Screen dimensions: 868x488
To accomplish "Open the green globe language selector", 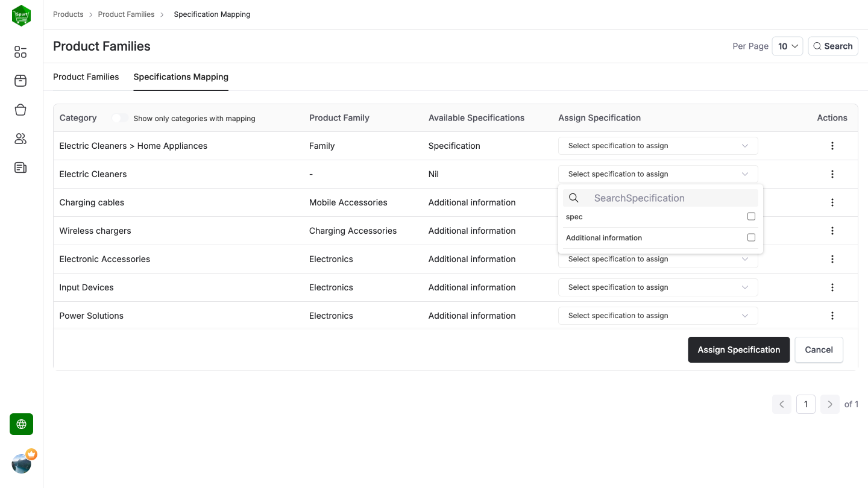I will click(21, 424).
